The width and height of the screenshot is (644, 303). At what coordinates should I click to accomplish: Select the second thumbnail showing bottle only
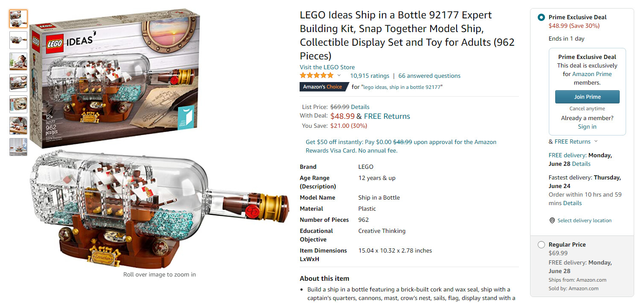coord(18,40)
